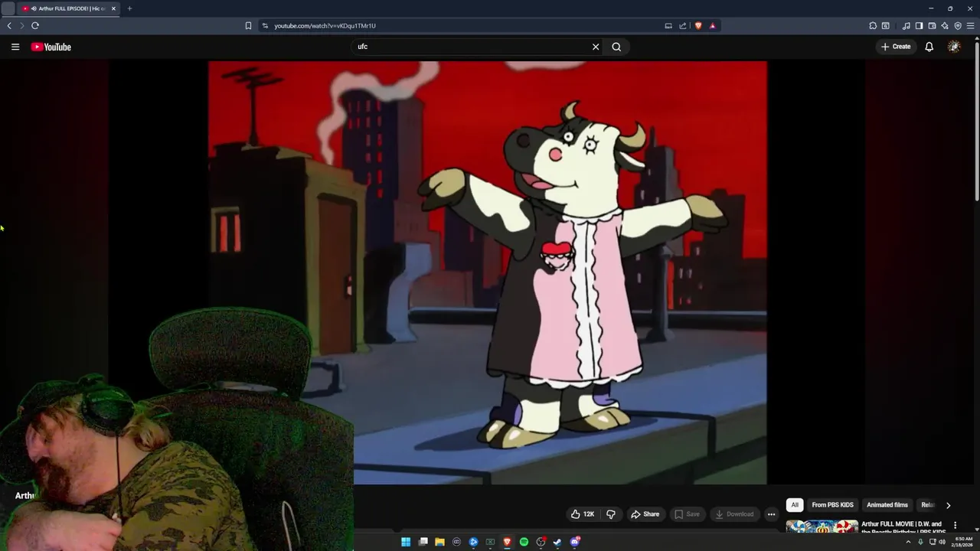
Task: Click the Create button
Action: (895, 47)
